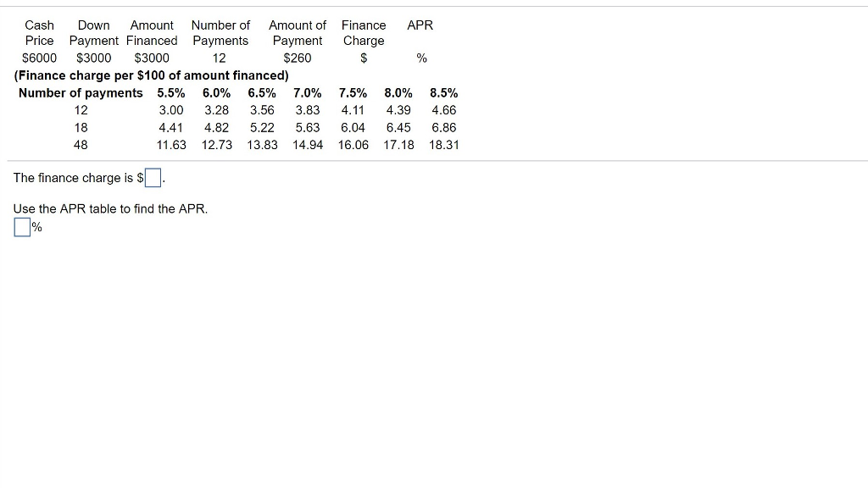Viewport: 868px width, 488px height.
Task: Select the 11.63 table value
Action: pyautogui.click(x=171, y=145)
